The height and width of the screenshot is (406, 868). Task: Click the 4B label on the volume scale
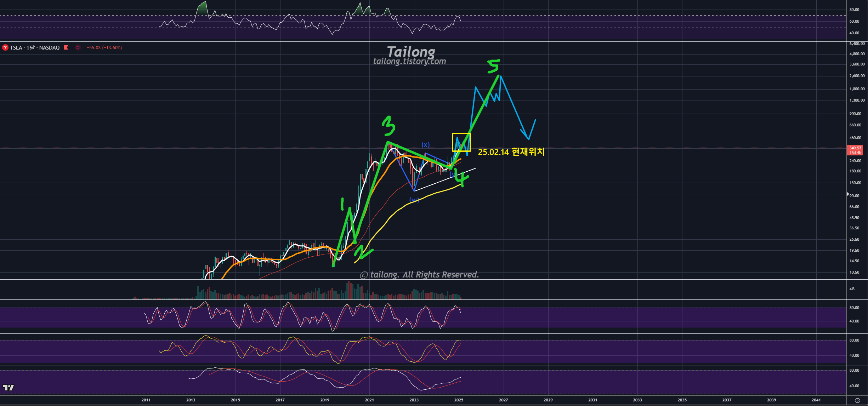point(852,289)
